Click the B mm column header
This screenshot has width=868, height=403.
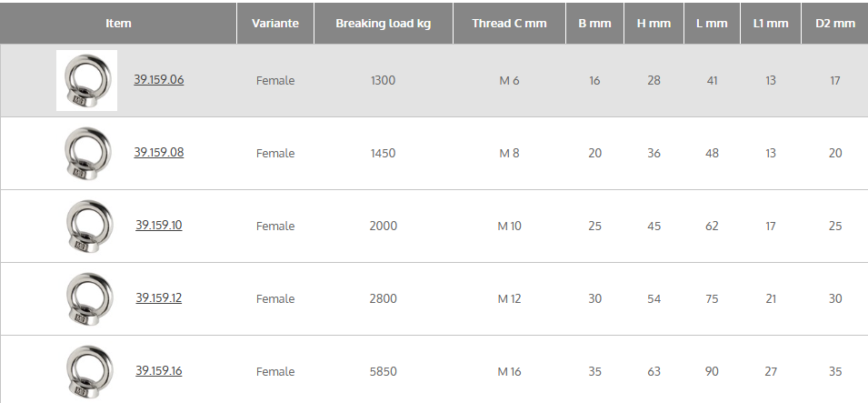tap(594, 23)
